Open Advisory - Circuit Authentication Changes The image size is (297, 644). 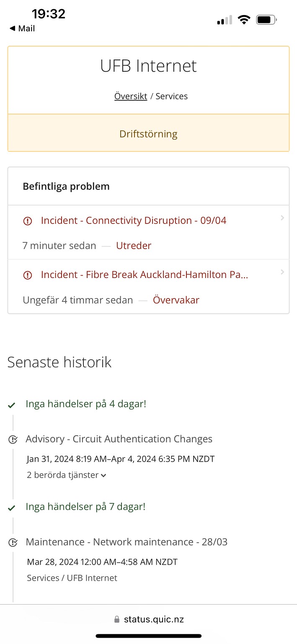(x=119, y=439)
